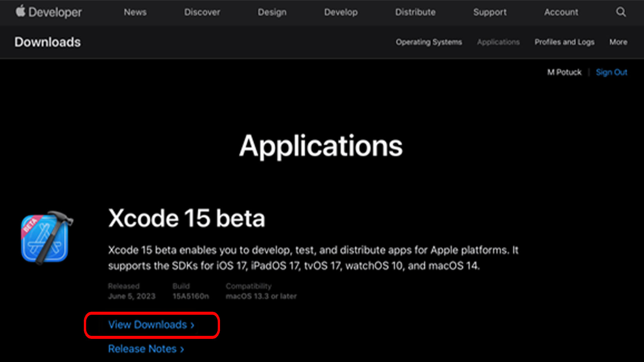The image size is (644, 362).
Task: Click the build number 15A5160n
Action: [x=191, y=296]
